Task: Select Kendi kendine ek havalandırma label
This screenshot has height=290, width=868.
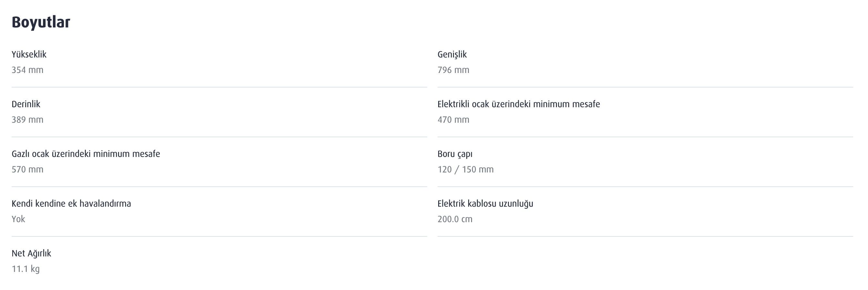Action: click(x=71, y=203)
